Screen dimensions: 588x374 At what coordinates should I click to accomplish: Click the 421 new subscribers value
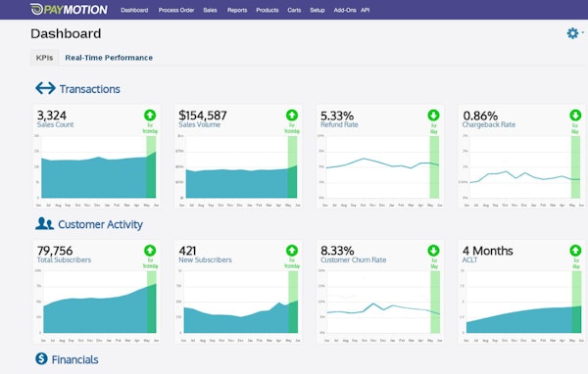[187, 251]
